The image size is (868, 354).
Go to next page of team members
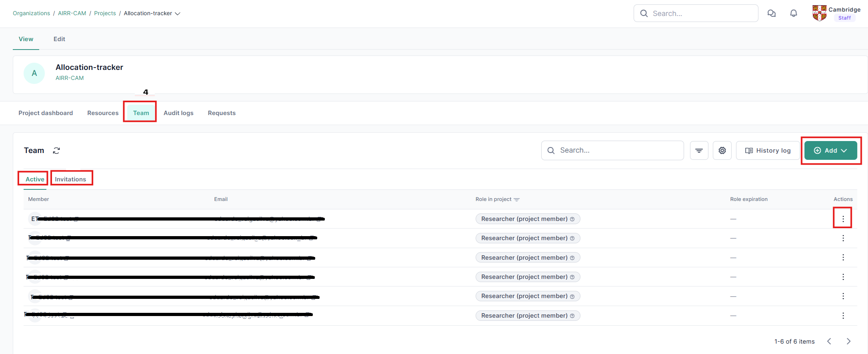click(x=848, y=341)
